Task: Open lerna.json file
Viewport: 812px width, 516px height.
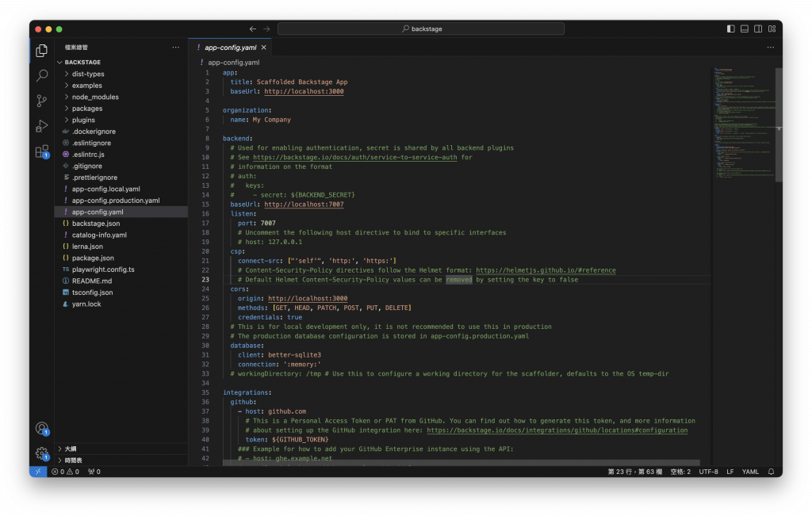Action: [x=121, y=247]
